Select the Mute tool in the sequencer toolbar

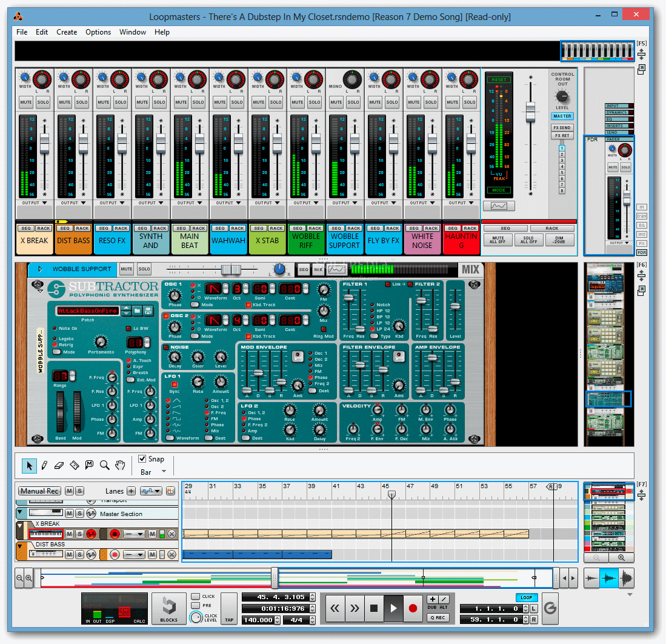(89, 465)
